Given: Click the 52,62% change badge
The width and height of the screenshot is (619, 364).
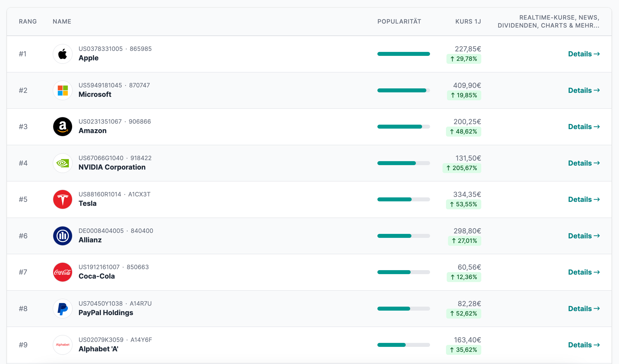Looking at the screenshot, I should pyautogui.click(x=464, y=314).
